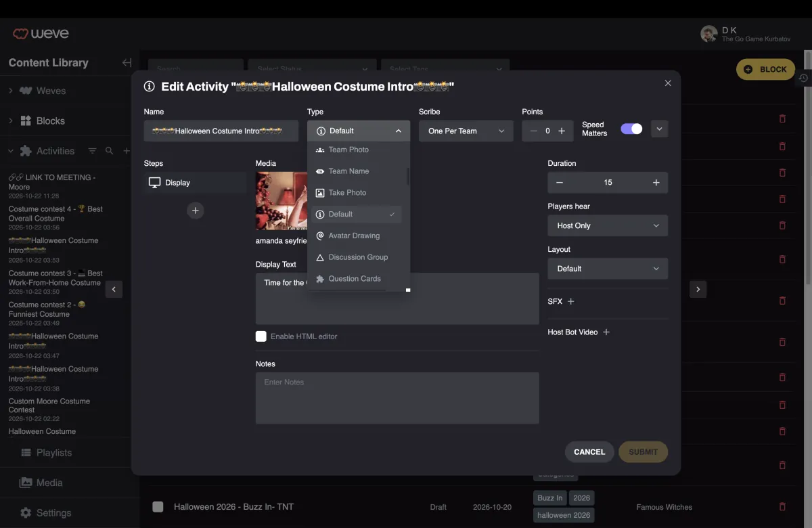Open the filter icon beside Activities
The image size is (812, 528).
click(92, 151)
